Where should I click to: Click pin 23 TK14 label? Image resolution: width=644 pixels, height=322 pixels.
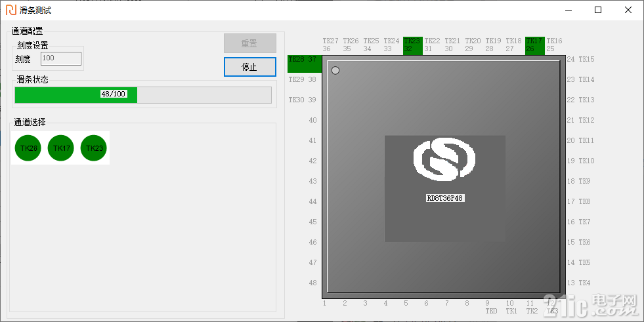[581, 79]
